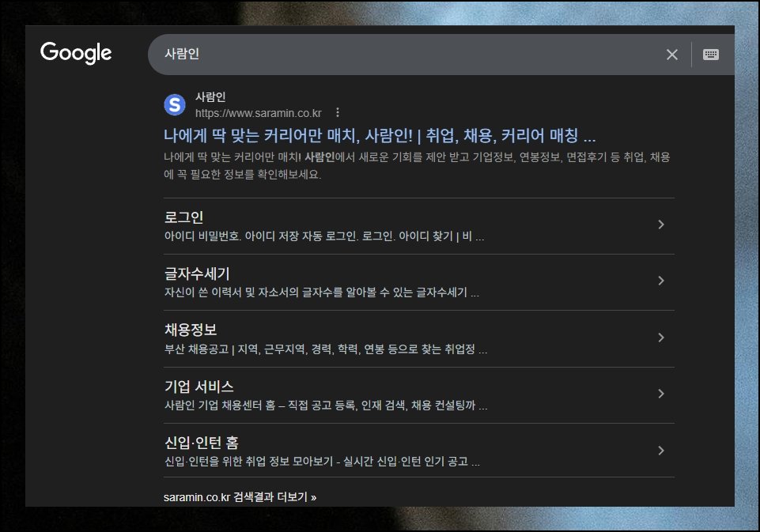Viewport: 760px width, 532px height.
Task: Expand the chevron on the 글자수세기 row
Action: (660, 281)
